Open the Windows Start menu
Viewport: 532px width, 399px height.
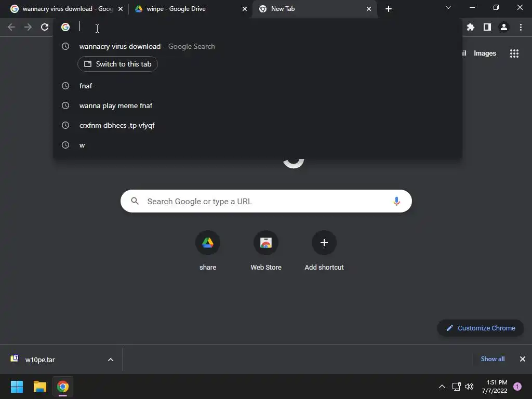click(17, 387)
